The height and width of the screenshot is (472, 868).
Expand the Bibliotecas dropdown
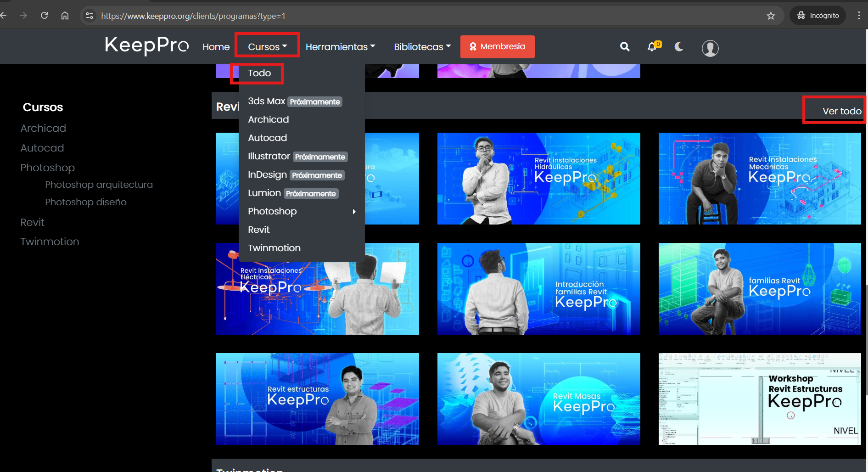[422, 47]
